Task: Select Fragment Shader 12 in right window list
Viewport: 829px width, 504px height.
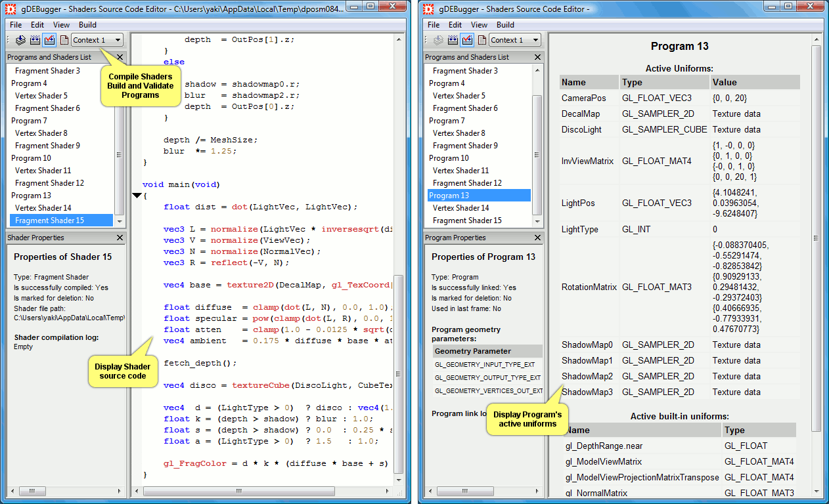Action: tap(467, 183)
